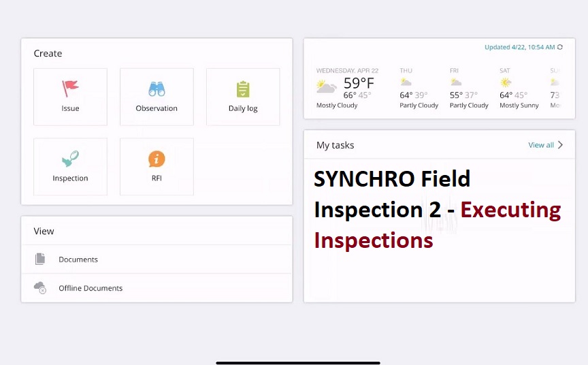Start a Daily log with the Daily log tile label

pyautogui.click(x=243, y=108)
